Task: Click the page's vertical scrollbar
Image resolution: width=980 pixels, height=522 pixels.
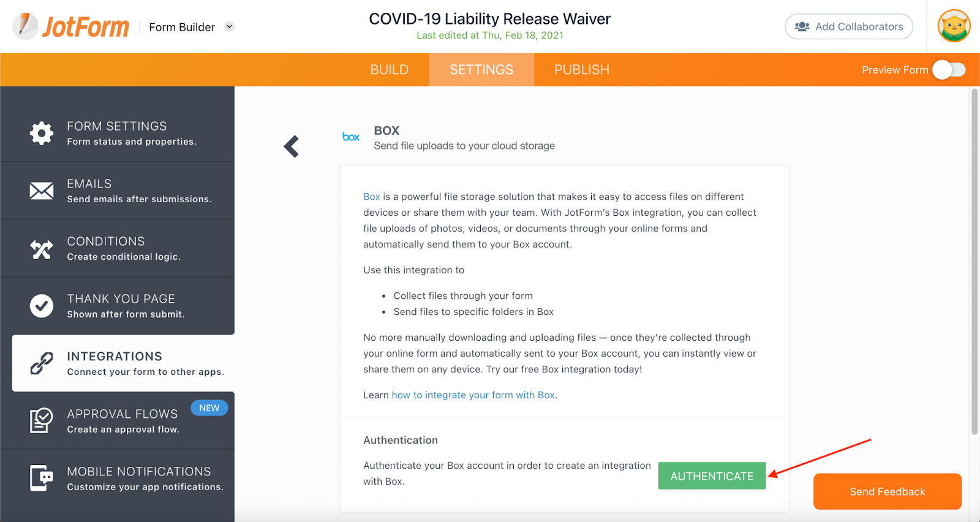Action: click(x=974, y=261)
